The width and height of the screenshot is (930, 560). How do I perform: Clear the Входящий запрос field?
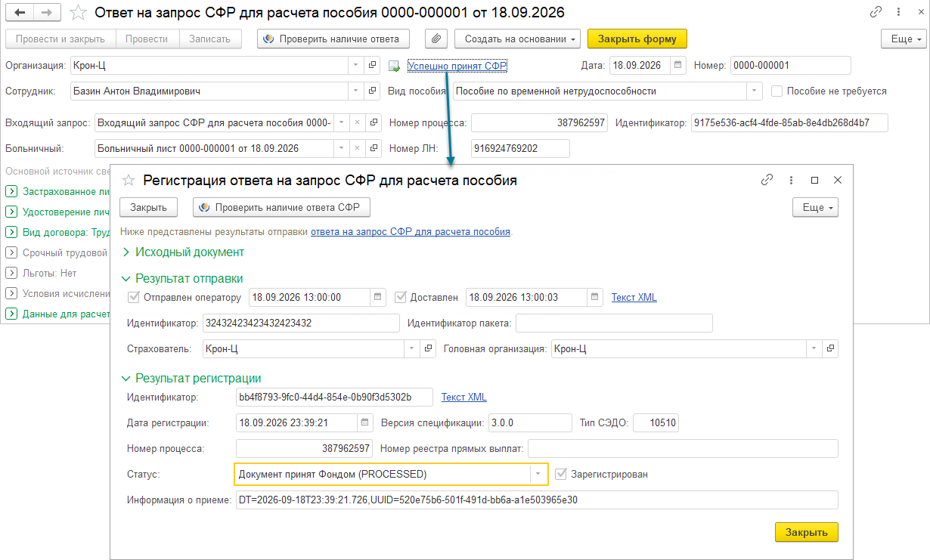[357, 122]
